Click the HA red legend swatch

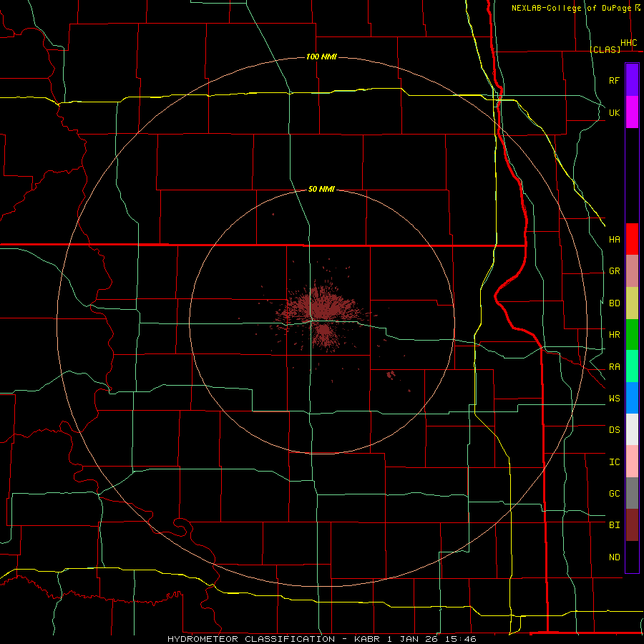click(632, 239)
